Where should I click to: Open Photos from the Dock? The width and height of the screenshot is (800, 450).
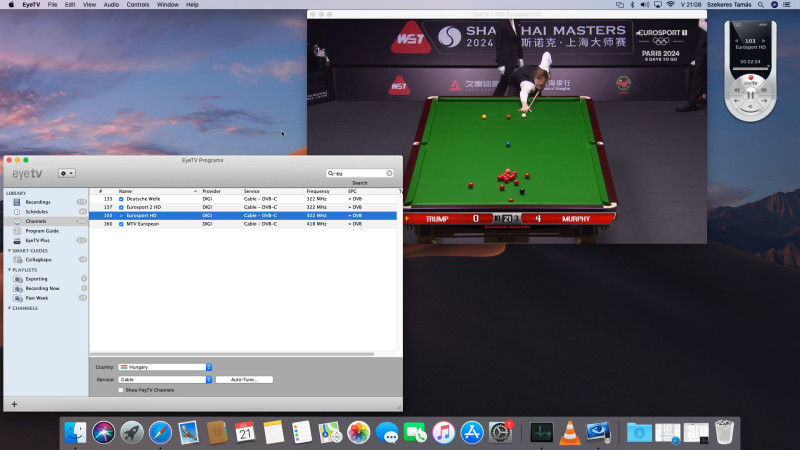point(358,433)
